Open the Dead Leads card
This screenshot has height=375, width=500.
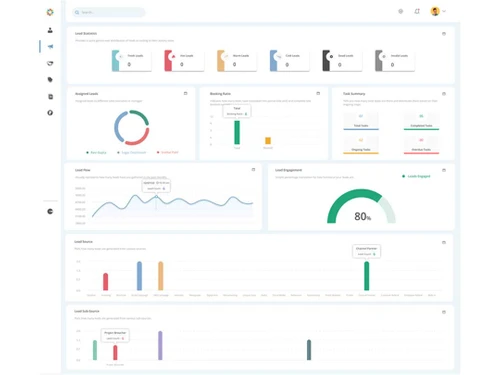342,61
